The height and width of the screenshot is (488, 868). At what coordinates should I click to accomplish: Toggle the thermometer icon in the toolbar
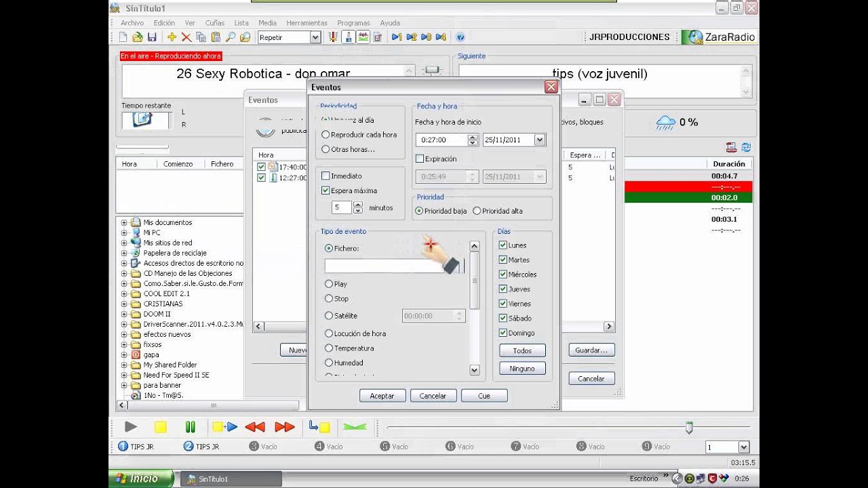(x=349, y=37)
